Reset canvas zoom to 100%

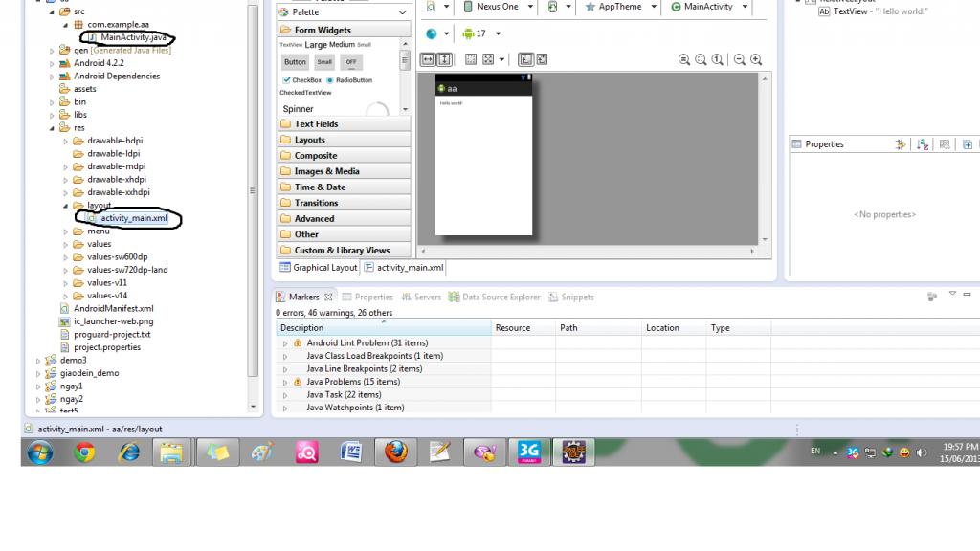coord(718,60)
